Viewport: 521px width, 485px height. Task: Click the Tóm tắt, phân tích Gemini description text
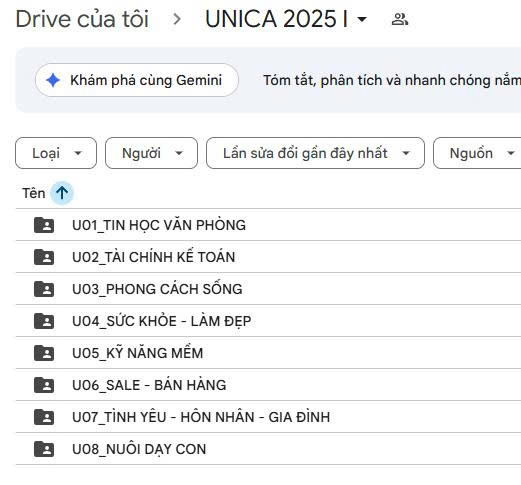tap(392, 80)
